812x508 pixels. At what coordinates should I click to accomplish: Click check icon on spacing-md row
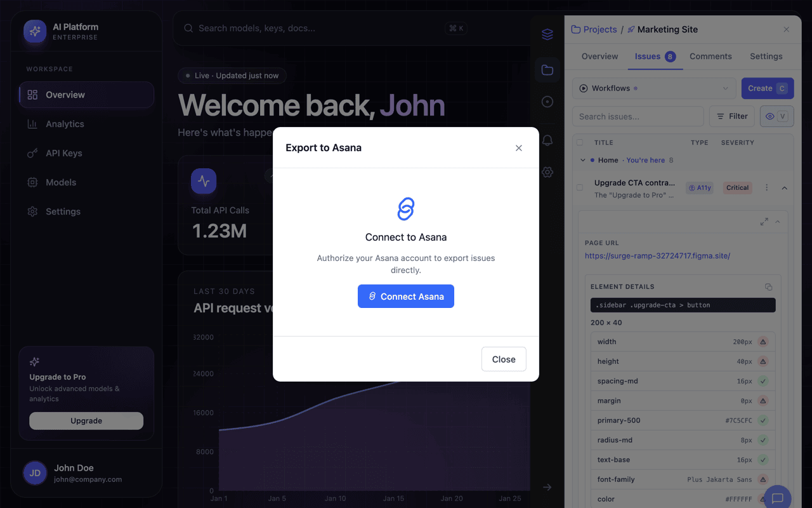(763, 381)
